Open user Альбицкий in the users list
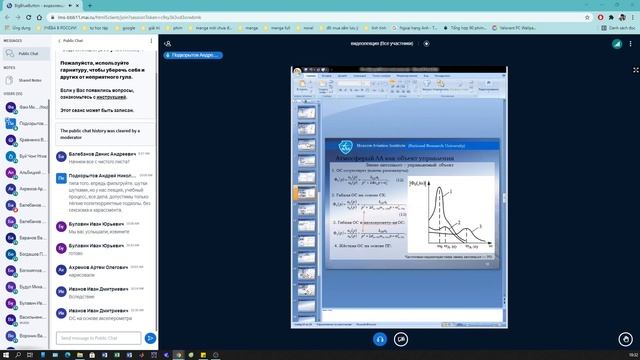The height and width of the screenshot is (360, 640). point(26,172)
